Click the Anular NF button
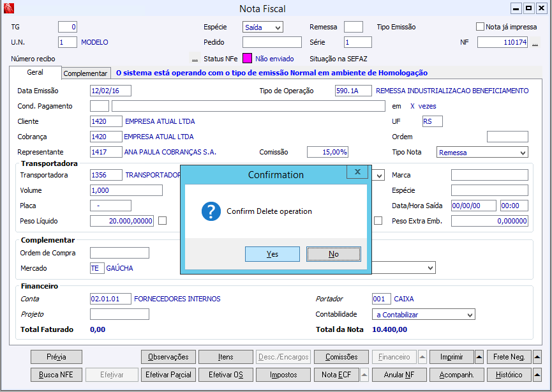The height and width of the screenshot is (392, 552). pyautogui.click(x=399, y=375)
